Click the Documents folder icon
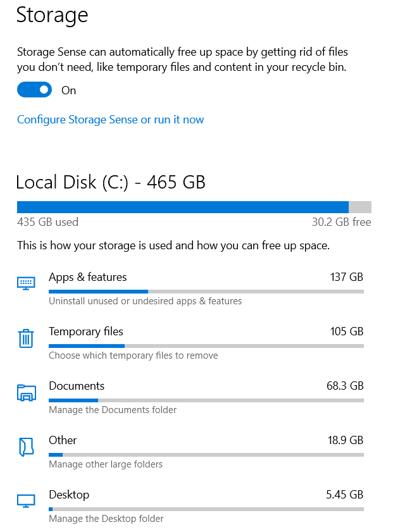The height and width of the screenshot is (532, 405). pyautogui.click(x=27, y=393)
